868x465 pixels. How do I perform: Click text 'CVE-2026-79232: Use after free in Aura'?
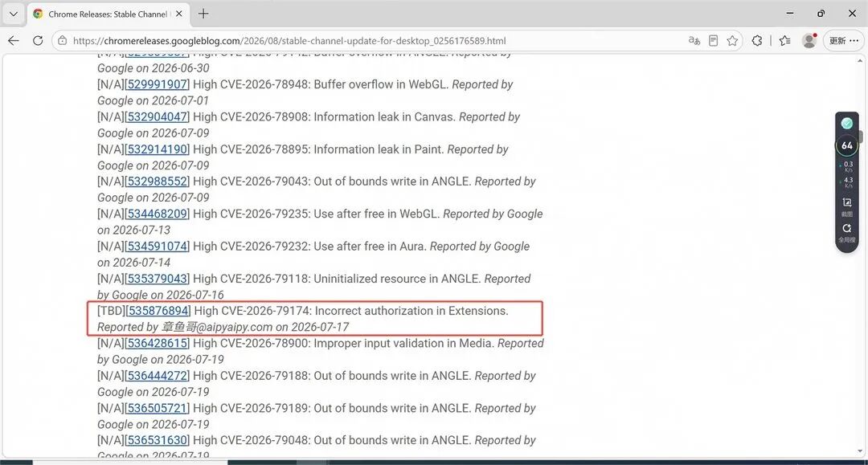[323, 246]
